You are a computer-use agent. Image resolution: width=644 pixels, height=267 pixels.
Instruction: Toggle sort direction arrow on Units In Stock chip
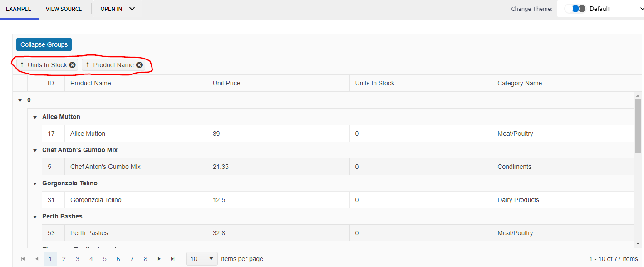[x=22, y=65]
